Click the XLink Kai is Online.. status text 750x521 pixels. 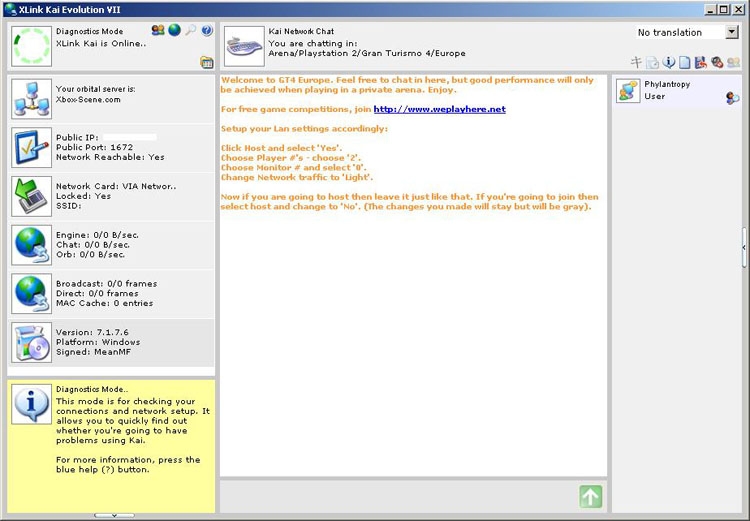click(x=101, y=43)
